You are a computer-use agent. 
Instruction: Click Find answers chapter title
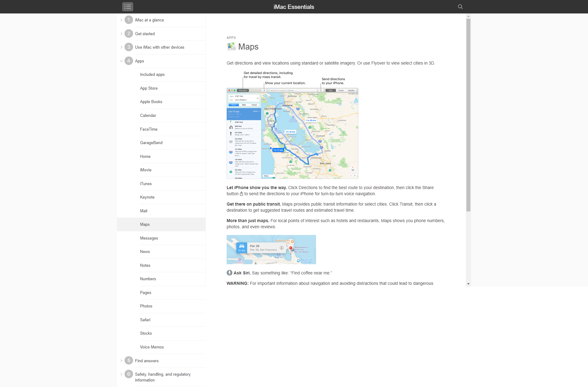click(x=147, y=361)
